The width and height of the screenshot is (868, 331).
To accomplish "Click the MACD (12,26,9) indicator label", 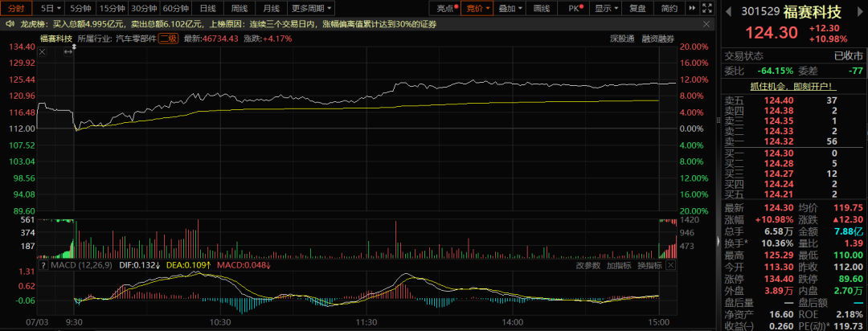I will pos(83,266).
